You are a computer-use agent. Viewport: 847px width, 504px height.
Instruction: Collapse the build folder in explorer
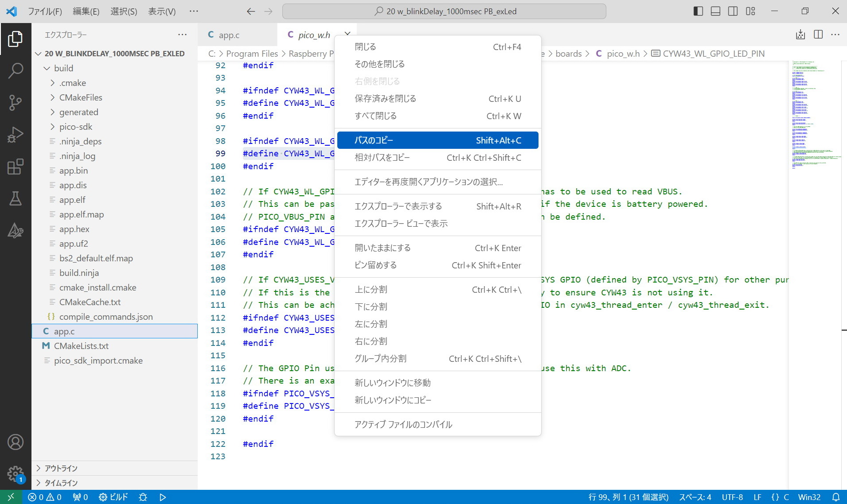63,68
